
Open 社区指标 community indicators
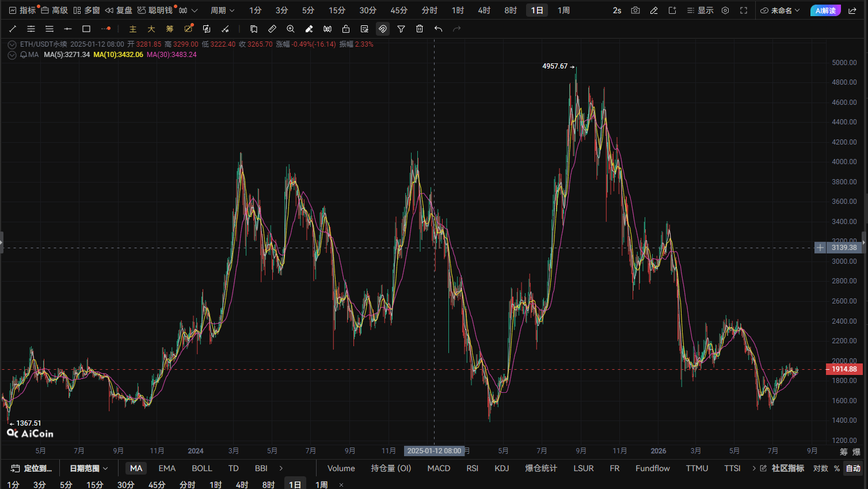782,468
